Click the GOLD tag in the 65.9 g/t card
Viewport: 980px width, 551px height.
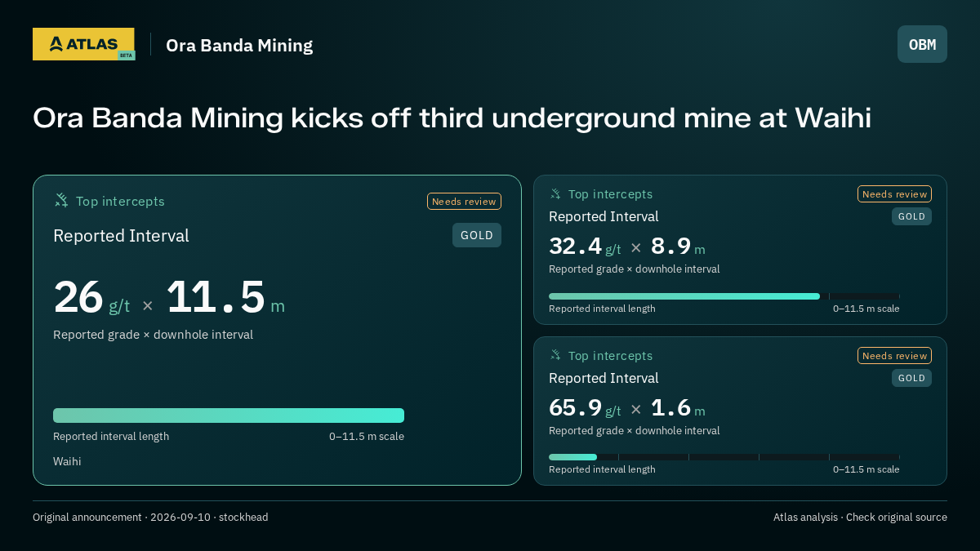click(x=911, y=378)
